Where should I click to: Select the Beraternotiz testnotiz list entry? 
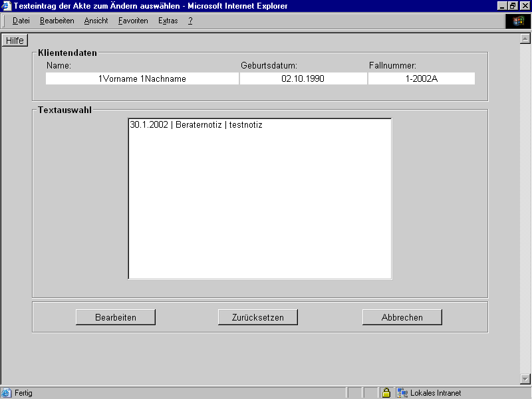196,125
